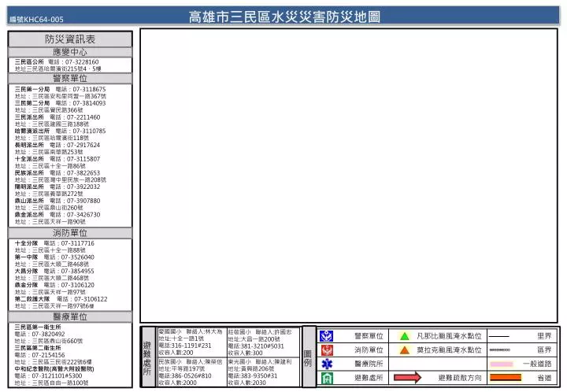The width and height of the screenshot is (567, 392).
Task: Click the pink 一般道路 color swatch
Action: 501,364
